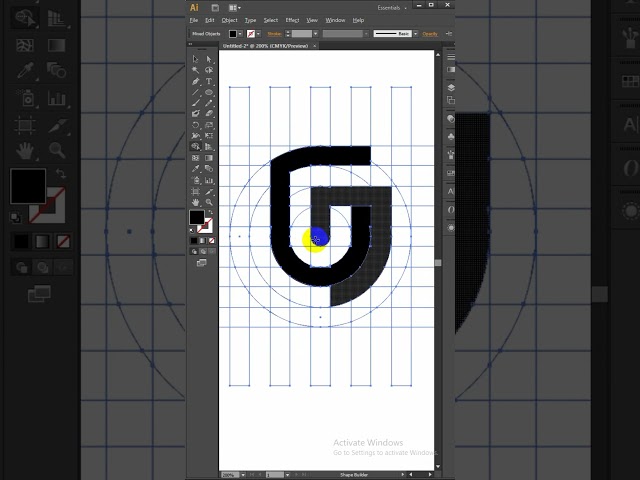Open the Brushes panel icon in dock
This screenshot has width=640, height=480.
click(451, 155)
